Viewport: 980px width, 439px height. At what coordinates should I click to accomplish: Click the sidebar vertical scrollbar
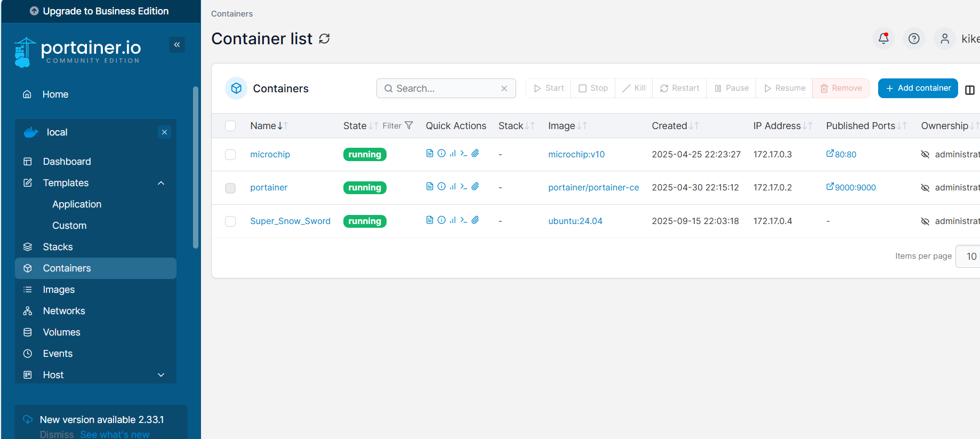[196, 167]
